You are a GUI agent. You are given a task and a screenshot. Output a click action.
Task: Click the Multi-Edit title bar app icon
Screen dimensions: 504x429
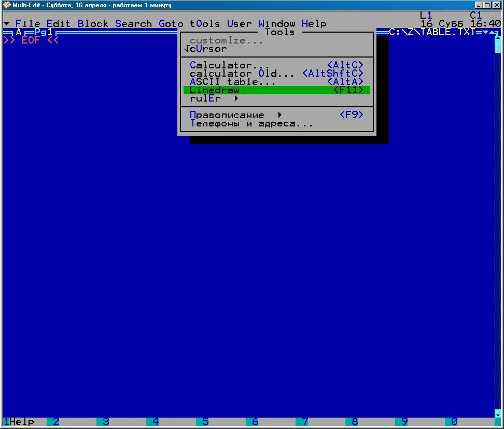(x=7, y=5)
